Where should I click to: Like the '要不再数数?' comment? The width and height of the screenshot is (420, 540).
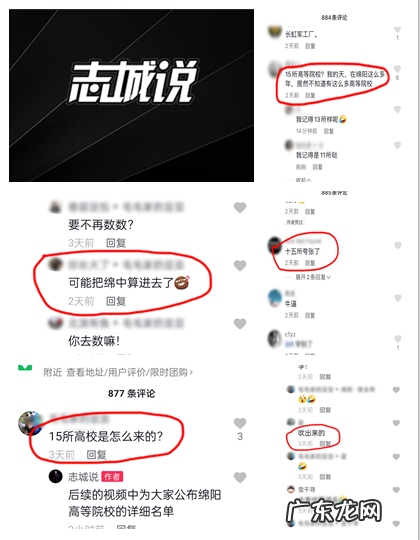240,207
